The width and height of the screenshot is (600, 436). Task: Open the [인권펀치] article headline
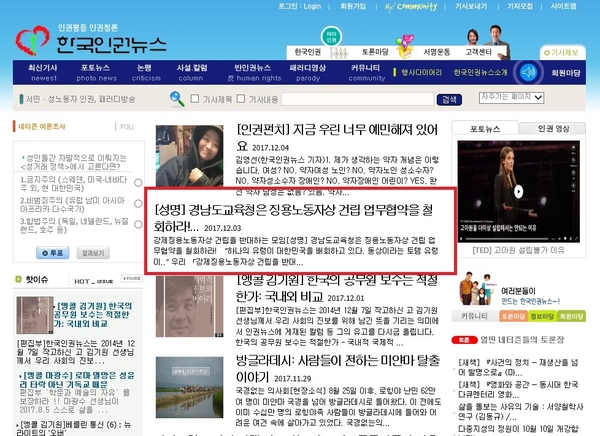(337, 137)
